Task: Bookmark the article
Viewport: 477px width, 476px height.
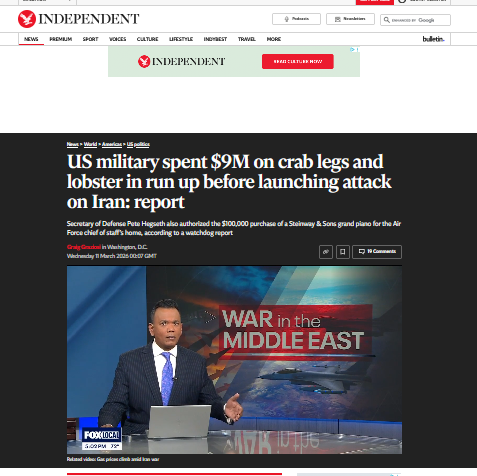Action: [x=343, y=252]
